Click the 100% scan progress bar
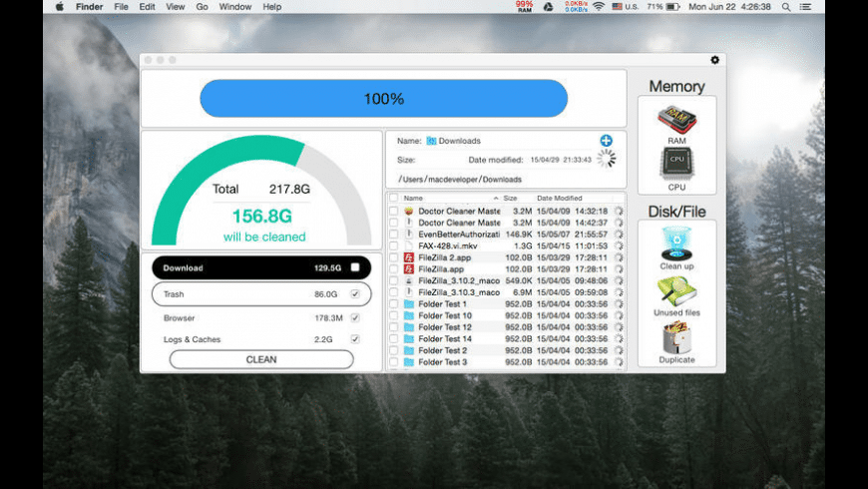Screen dimensions: 868x489 click(x=384, y=99)
